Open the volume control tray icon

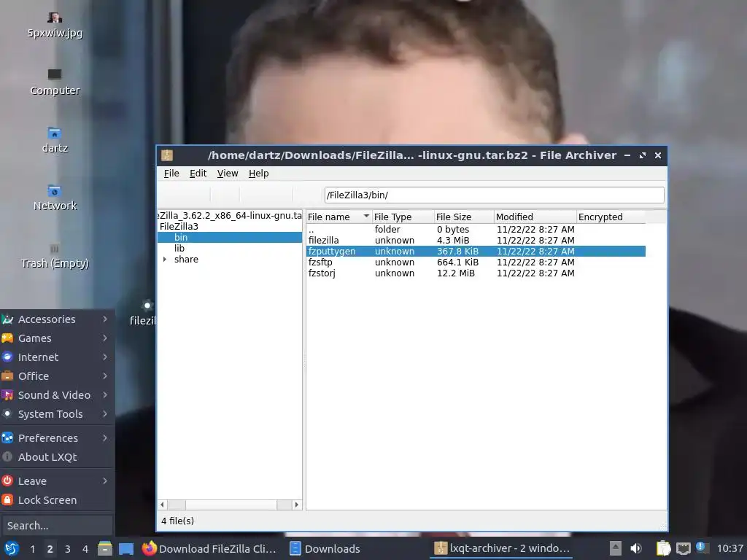tap(636, 548)
